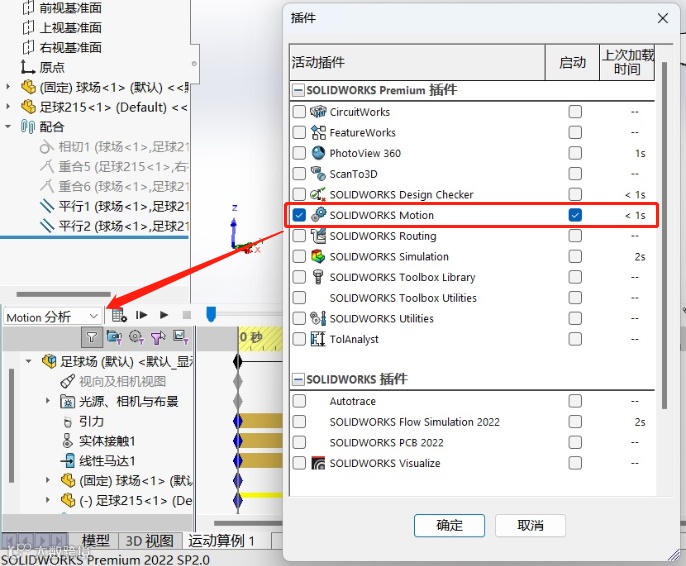The height and width of the screenshot is (566, 686).
Task: Click the timeline Stop button
Action: click(x=187, y=315)
